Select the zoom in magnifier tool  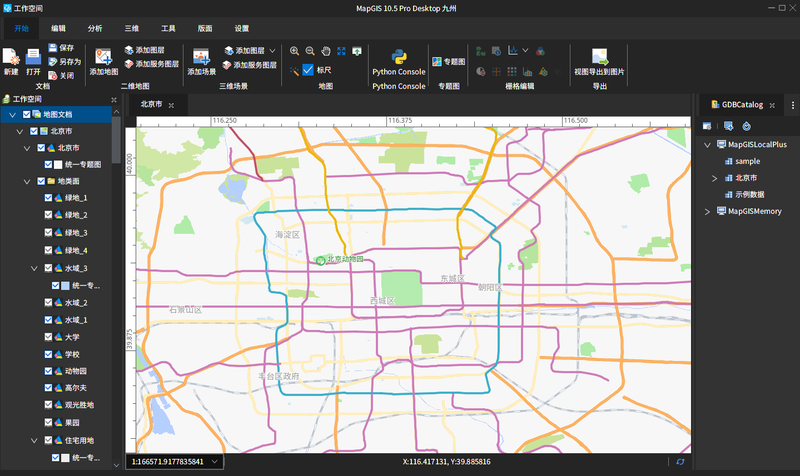[294, 51]
